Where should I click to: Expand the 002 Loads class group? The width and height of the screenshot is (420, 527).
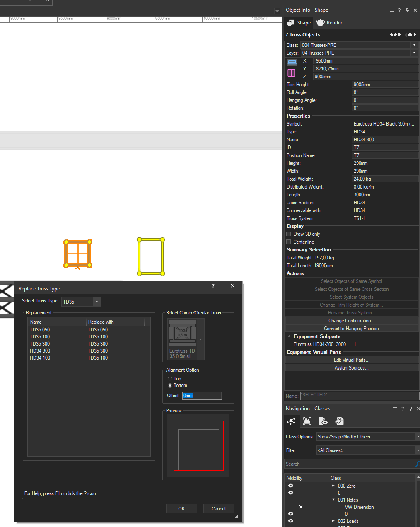[333, 521]
